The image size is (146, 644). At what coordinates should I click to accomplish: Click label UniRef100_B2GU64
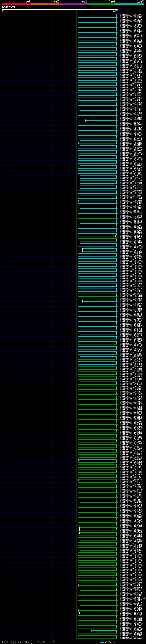131,331
